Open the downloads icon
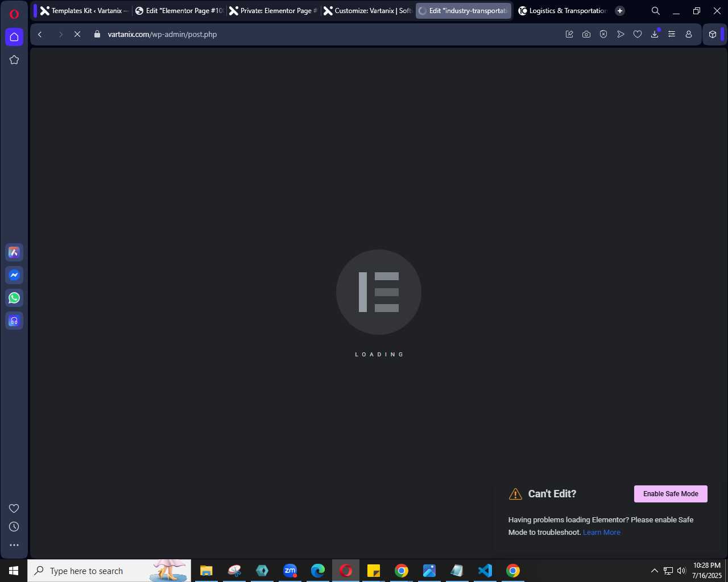This screenshot has width=728, height=582. point(655,34)
